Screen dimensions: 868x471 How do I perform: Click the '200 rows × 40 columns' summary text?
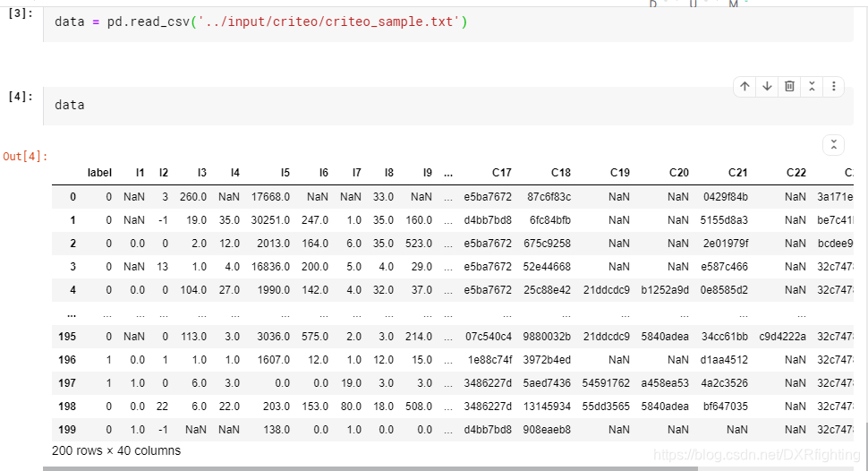tap(116, 450)
